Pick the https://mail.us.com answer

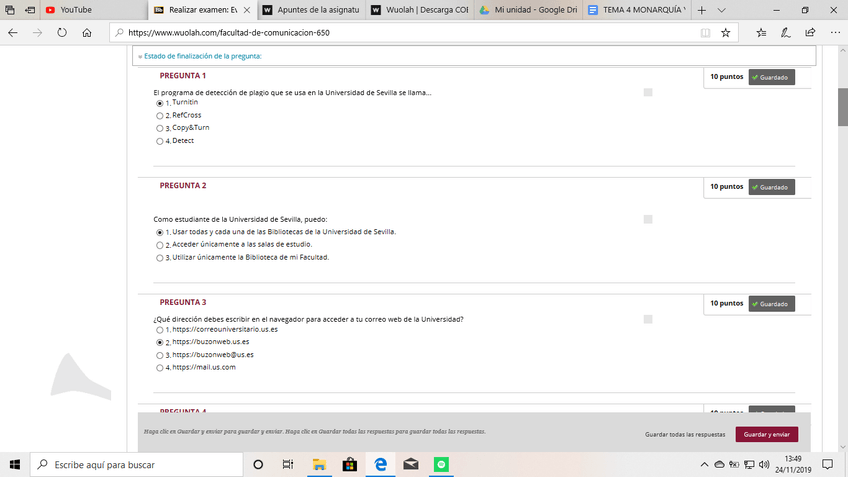160,368
